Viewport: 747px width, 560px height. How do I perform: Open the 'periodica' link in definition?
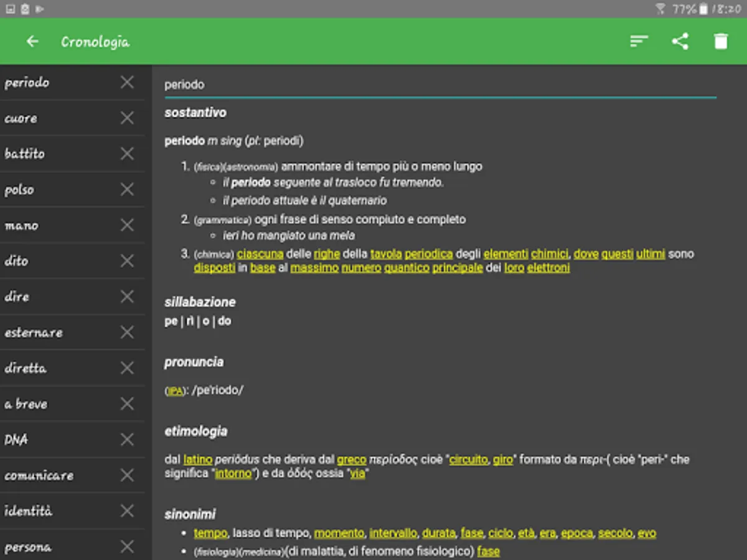[x=429, y=254]
